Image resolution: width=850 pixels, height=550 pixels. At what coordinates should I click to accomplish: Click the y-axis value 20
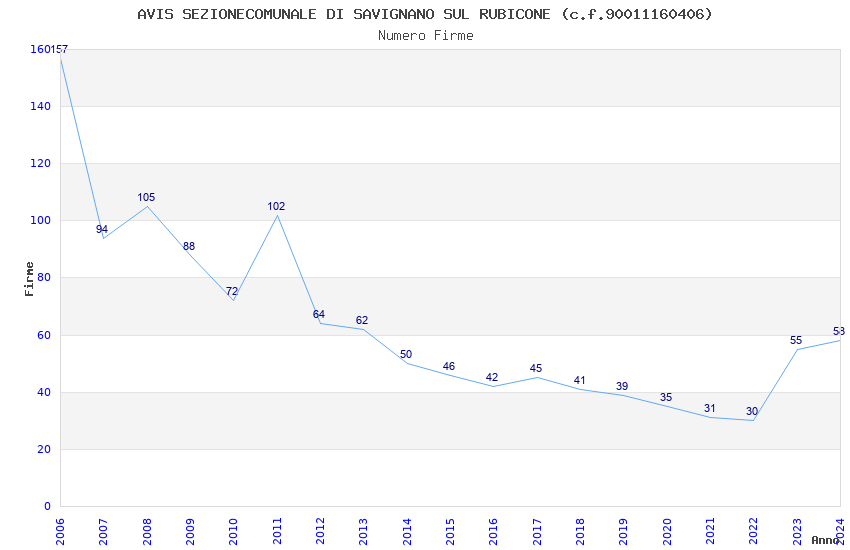point(44,449)
